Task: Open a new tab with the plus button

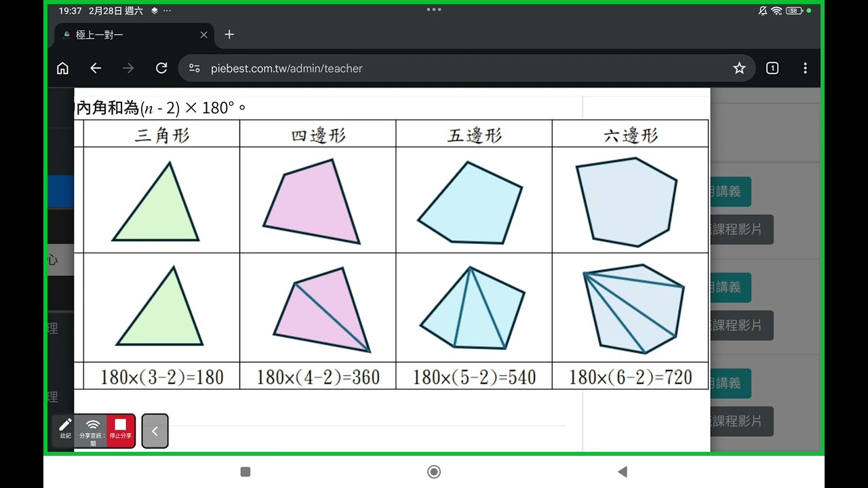Action: pos(229,35)
